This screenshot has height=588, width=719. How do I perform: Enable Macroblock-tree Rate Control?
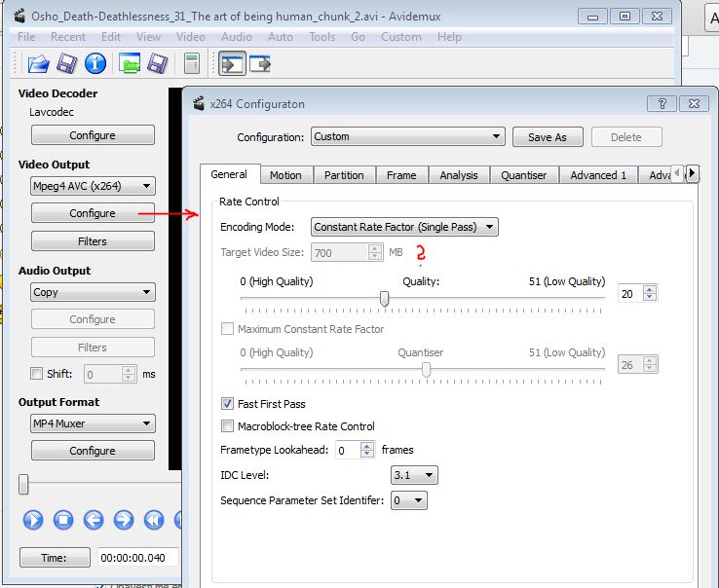[x=227, y=426]
